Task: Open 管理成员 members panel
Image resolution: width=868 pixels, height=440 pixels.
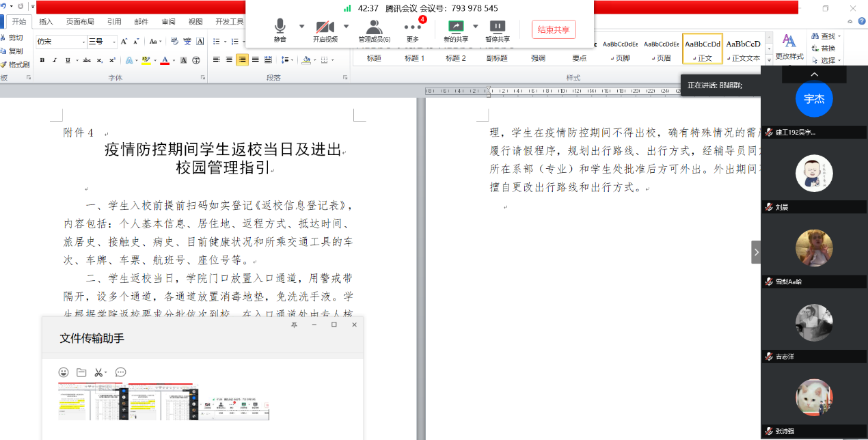Action: click(x=374, y=30)
